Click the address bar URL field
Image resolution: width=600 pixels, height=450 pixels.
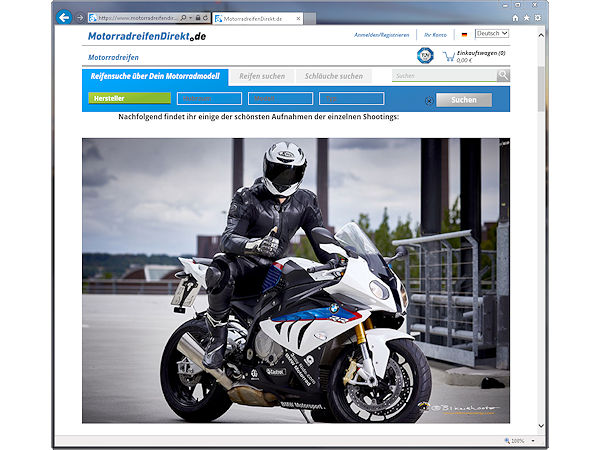click(138, 18)
